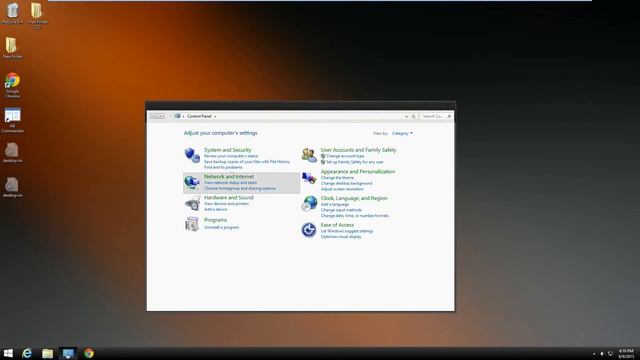Click Change desktop background link
Image resolution: width=640 pixels, height=360 pixels.
click(x=347, y=183)
